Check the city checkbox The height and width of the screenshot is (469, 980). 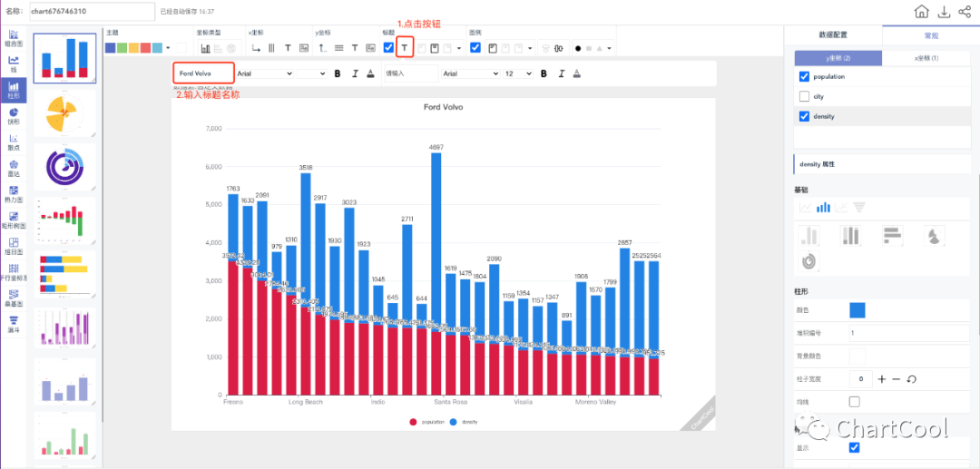[x=804, y=96]
